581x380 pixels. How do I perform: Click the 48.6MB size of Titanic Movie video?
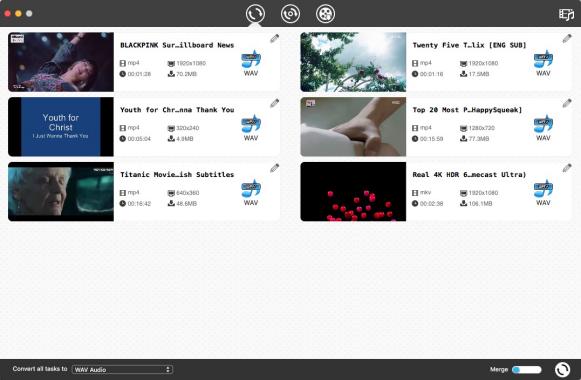(x=186, y=204)
